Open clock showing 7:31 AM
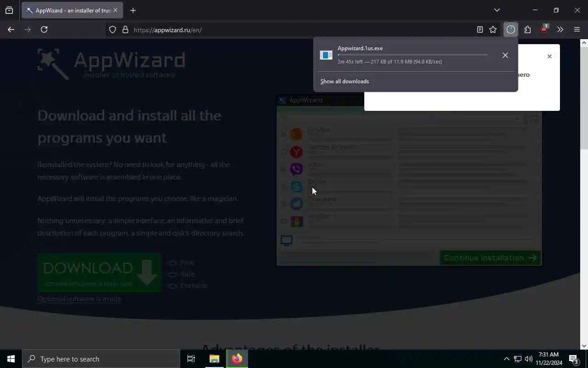 pos(548,359)
